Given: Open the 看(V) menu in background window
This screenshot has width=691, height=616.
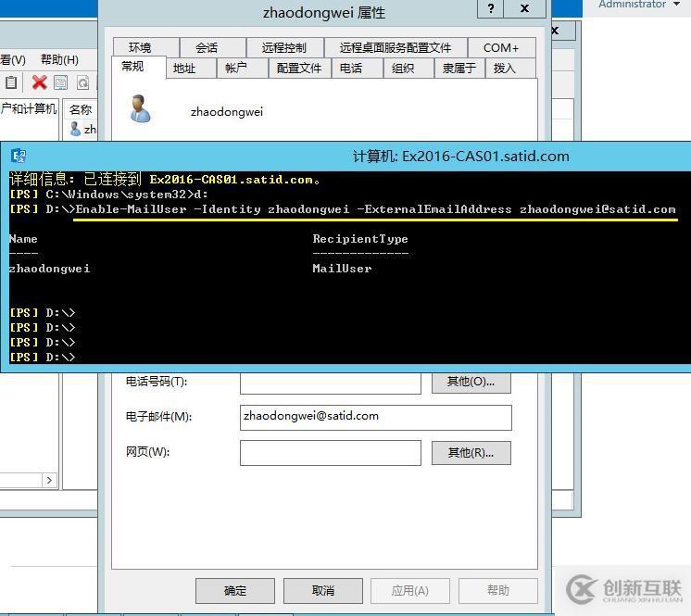Looking at the screenshot, I should coord(13,59).
